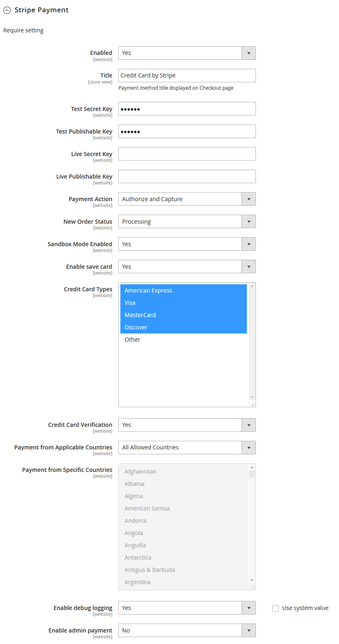Click the Live Publishable Key input
The image size is (339, 644).
[x=187, y=177]
